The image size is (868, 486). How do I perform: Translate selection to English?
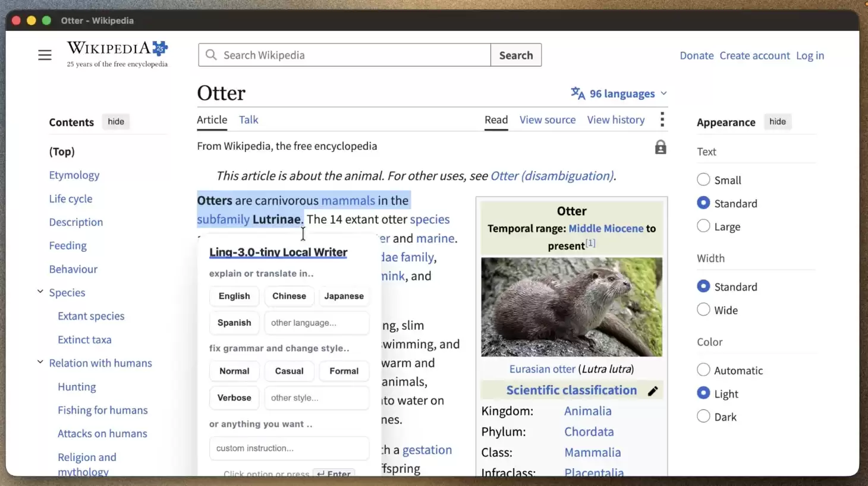[x=234, y=296]
